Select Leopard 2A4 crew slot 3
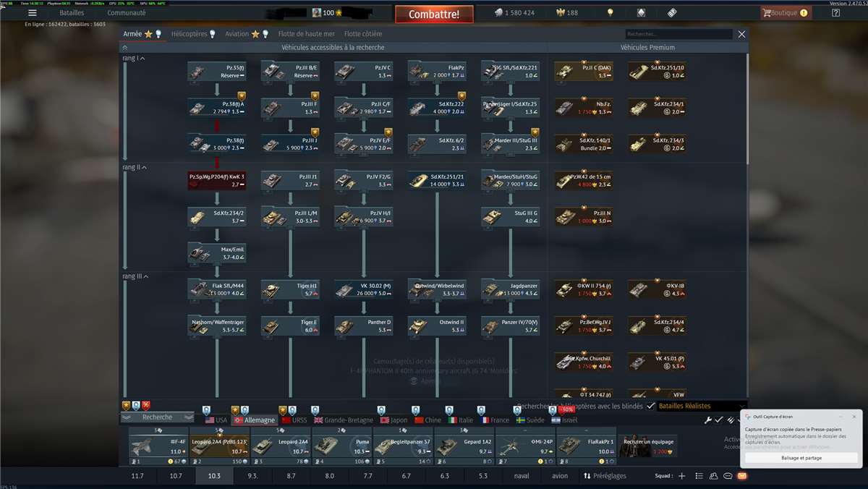This screenshot has height=489, width=868. [280, 446]
